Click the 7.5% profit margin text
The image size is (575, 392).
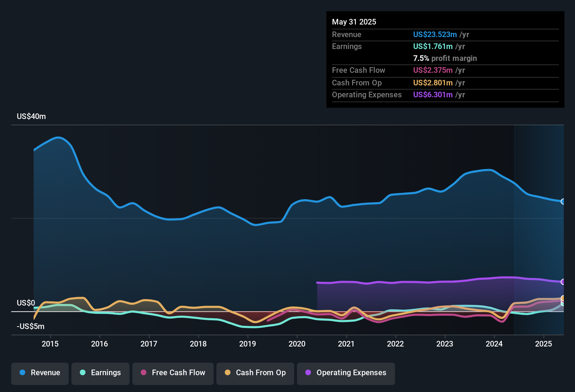click(445, 58)
